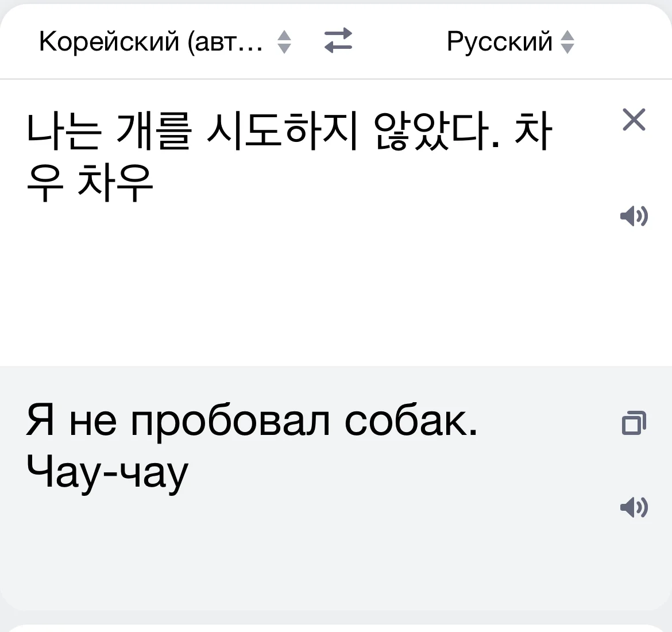This screenshot has width=672, height=632.
Task: Click the word "пробовал" in the translation
Action: [x=230, y=421]
